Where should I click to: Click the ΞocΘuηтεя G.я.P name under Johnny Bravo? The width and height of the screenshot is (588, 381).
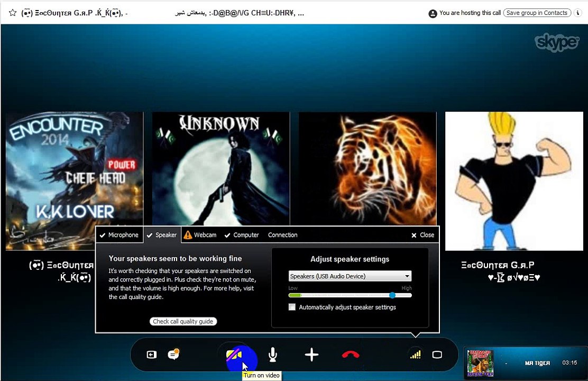[x=498, y=265]
